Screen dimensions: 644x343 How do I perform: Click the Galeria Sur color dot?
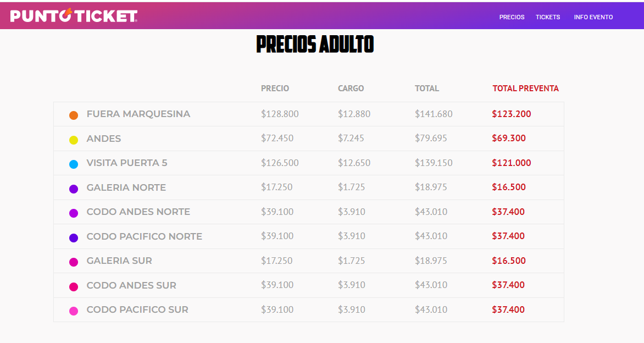(x=74, y=262)
